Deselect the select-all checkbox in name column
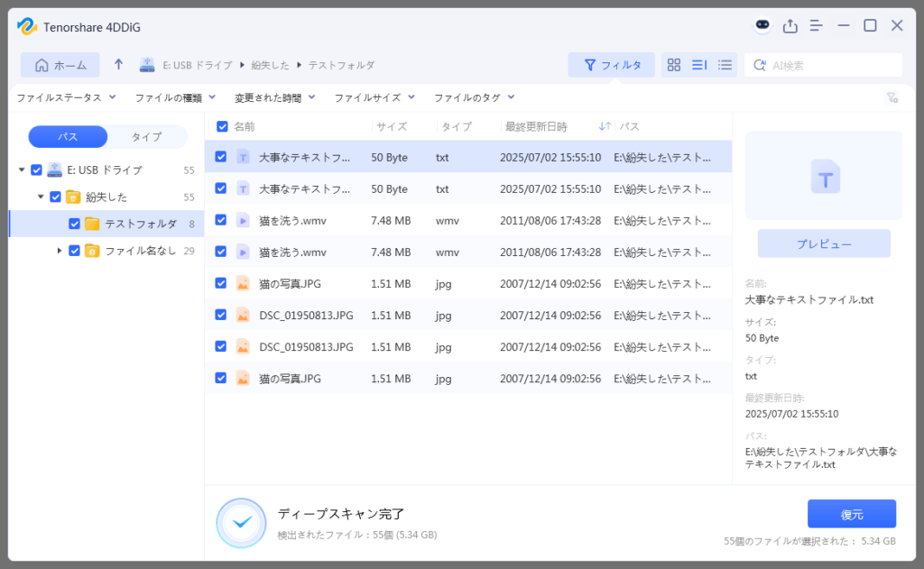924x569 pixels. pos(221,126)
